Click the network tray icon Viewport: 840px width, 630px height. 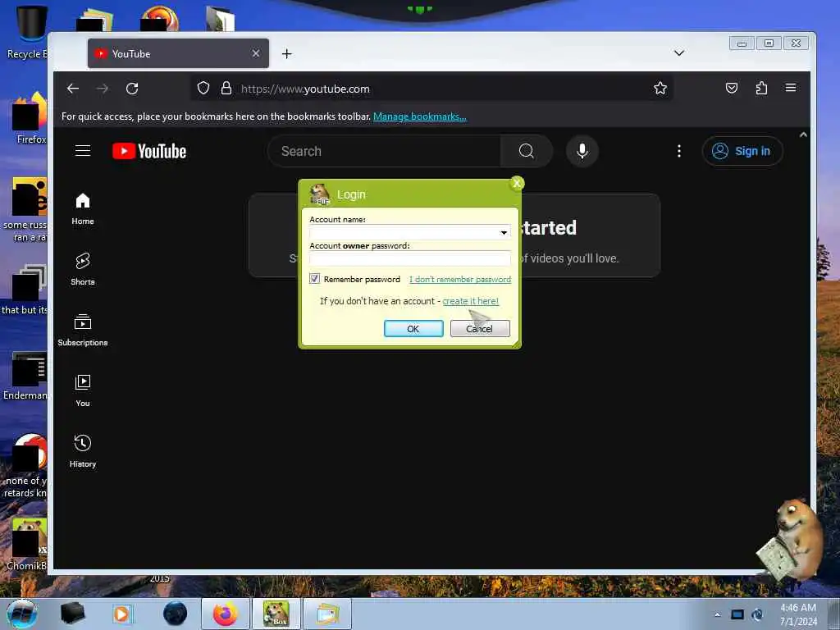click(x=737, y=614)
